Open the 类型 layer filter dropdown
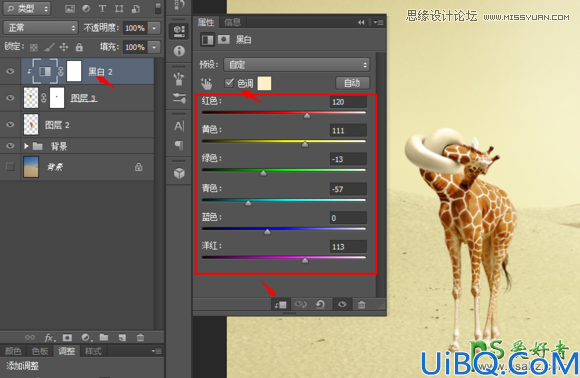This screenshot has width=580, height=378. coord(27,9)
